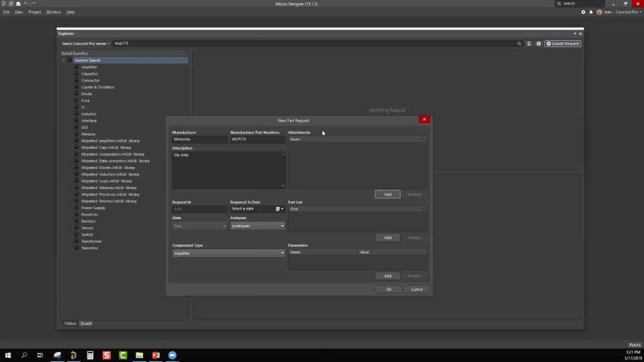Open the Jean - Concord Pro account menu
The image size is (644, 362).
619,12
